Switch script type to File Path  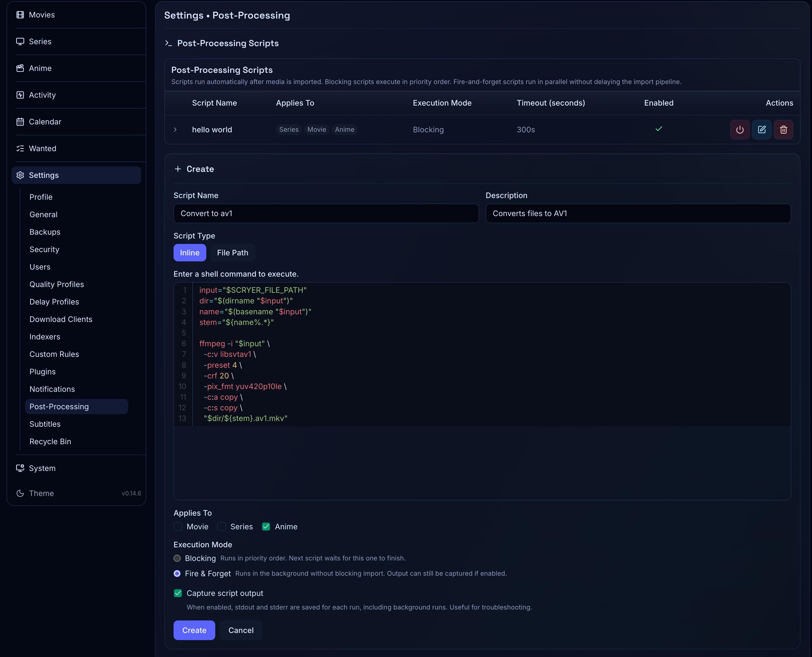233,252
